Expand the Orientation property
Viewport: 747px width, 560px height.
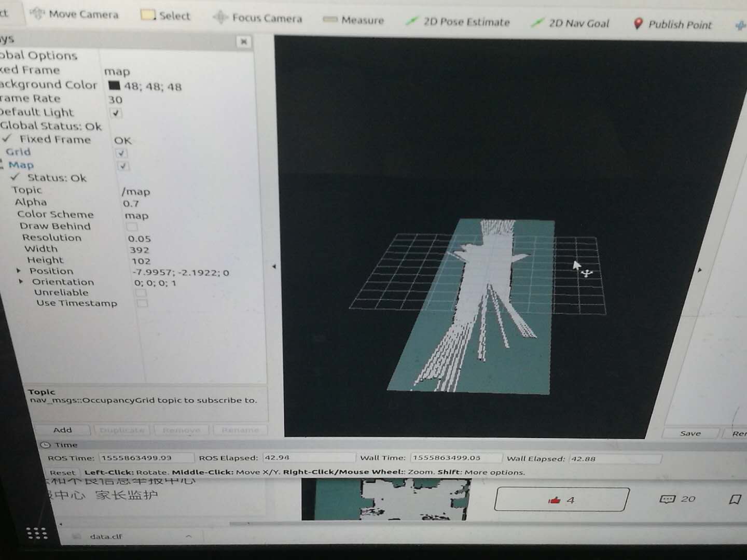pyautogui.click(x=21, y=282)
